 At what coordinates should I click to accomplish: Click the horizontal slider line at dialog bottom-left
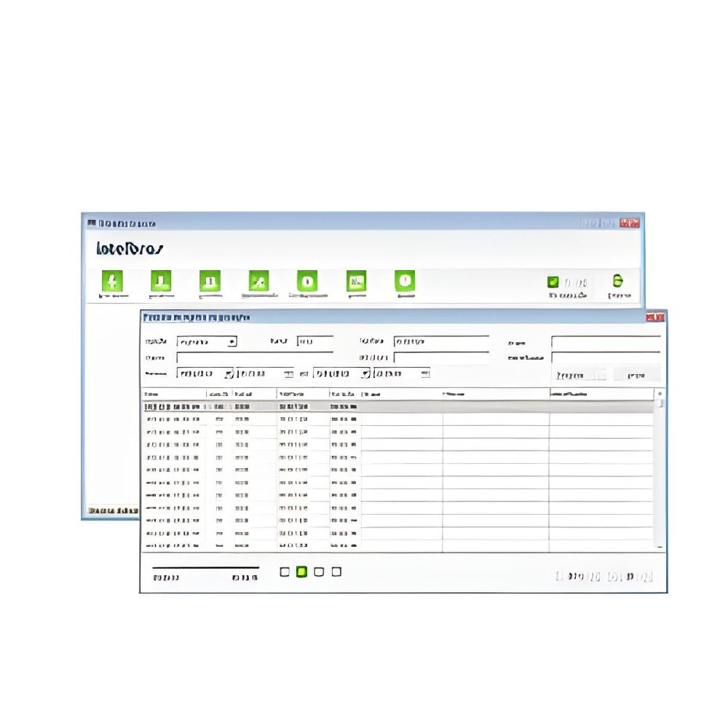(205, 567)
